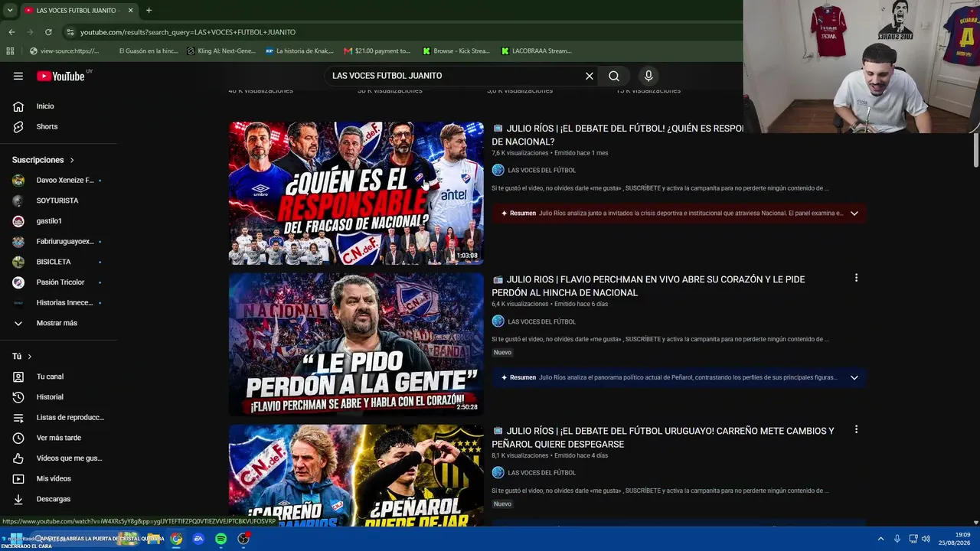980x551 pixels.
Task: Open the SOYTURISTA subscription channel
Action: point(58,201)
